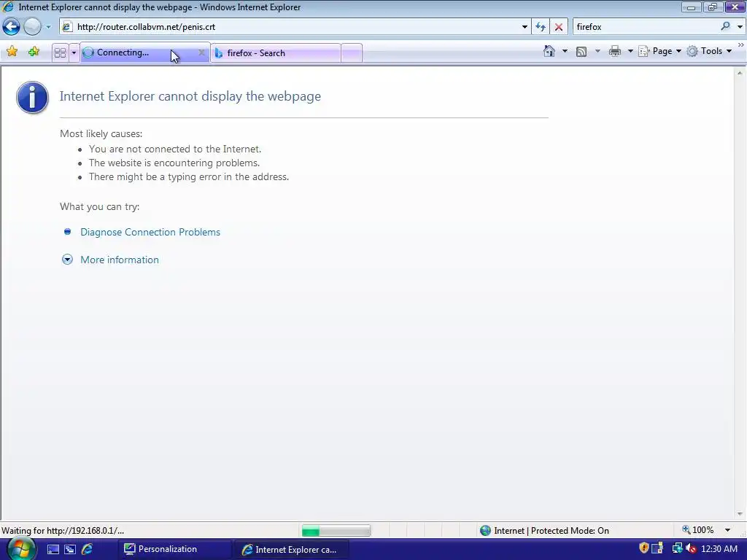This screenshot has height=560, width=747.
Task: Open the recent pages dropdown beside Forward
Action: [48, 27]
